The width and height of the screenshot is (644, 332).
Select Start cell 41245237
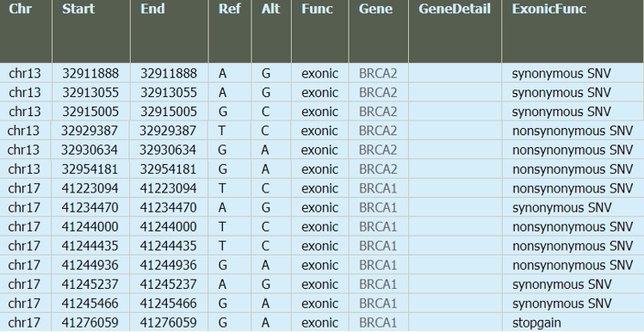90,285
